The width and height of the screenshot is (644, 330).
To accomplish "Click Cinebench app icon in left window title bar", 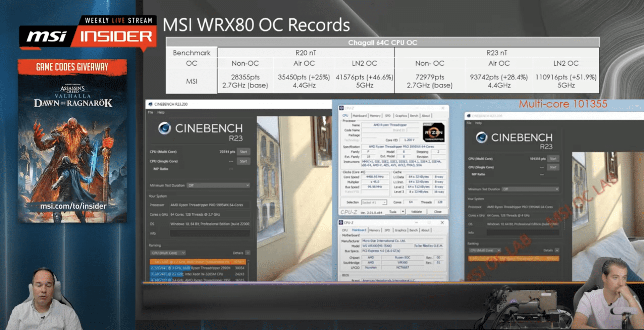I will click(150, 104).
